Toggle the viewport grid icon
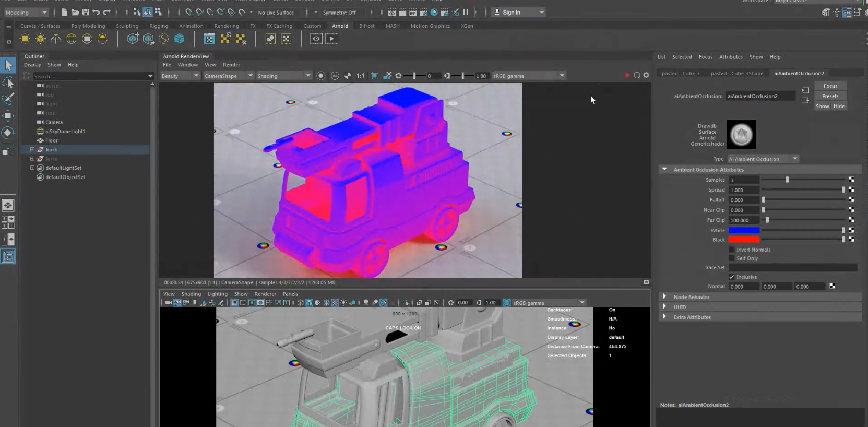This screenshot has width=868, height=427. 234,302
